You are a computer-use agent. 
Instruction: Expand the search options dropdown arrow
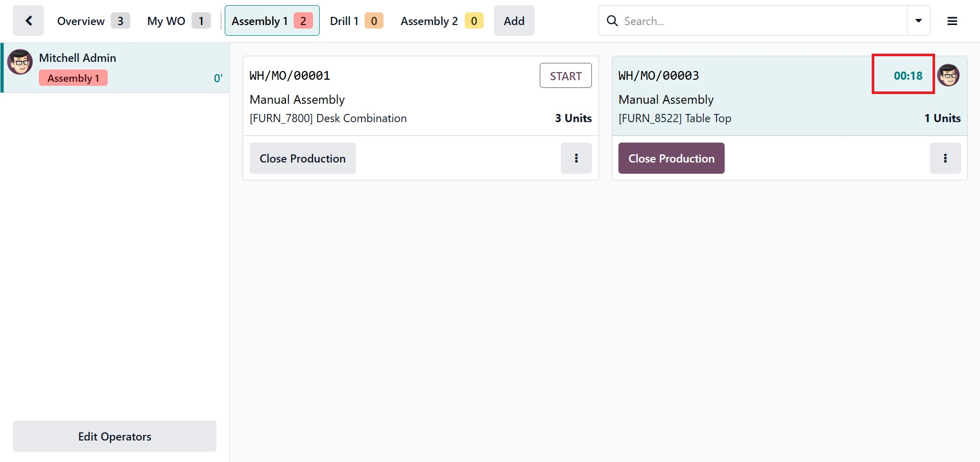918,21
